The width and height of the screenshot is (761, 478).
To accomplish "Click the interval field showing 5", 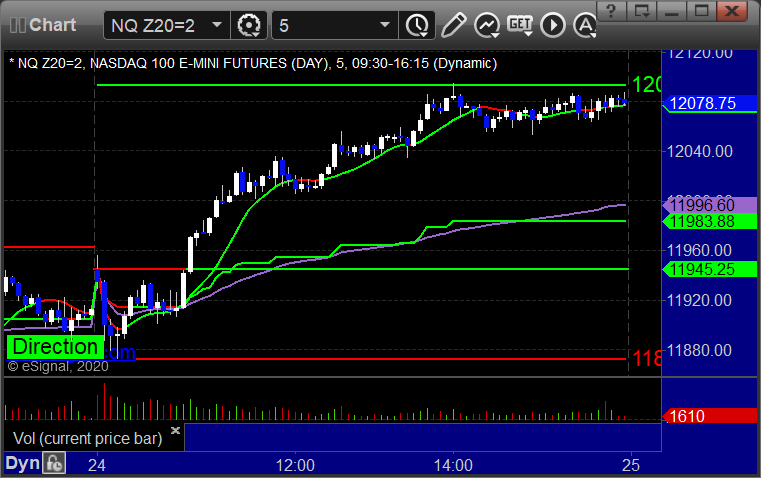I will 334,25.
